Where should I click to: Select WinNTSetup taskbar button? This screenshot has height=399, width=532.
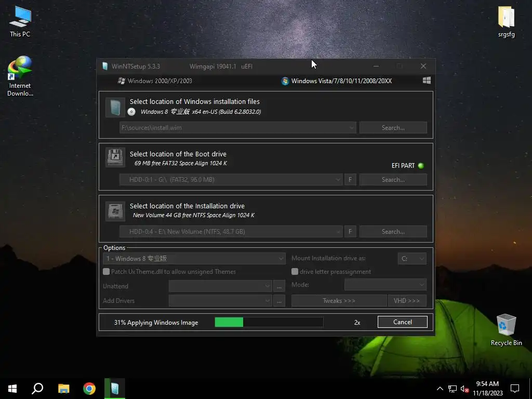115,389
